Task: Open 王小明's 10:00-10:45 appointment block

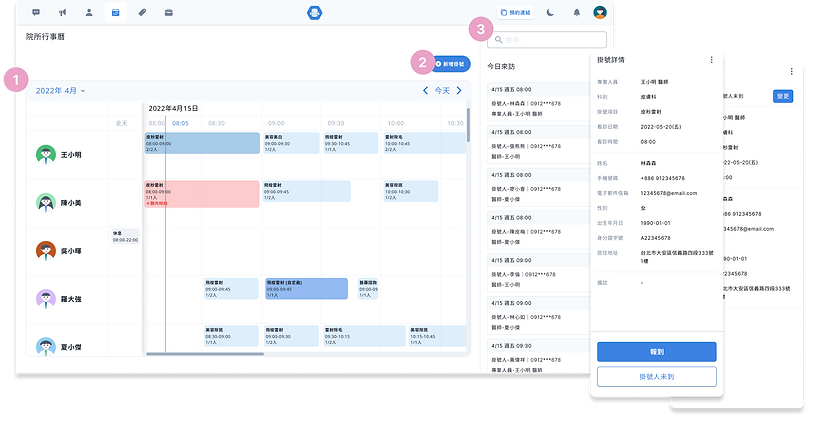Action: (x=424, y=143)
